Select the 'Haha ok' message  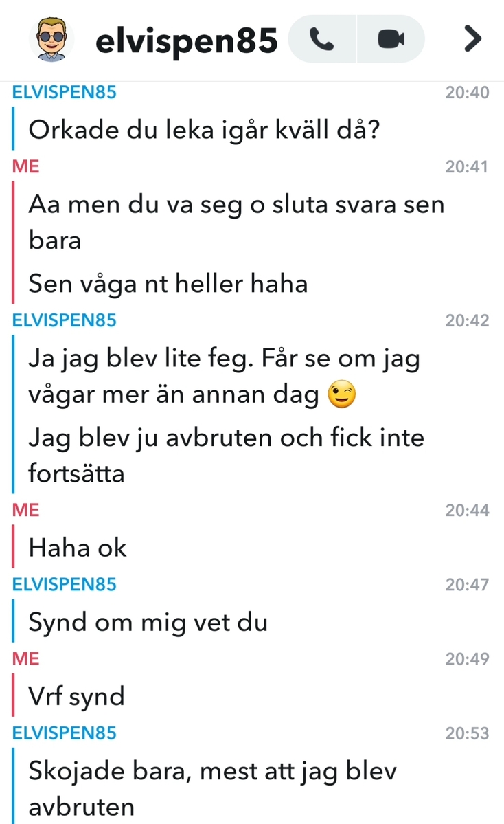click(78, 548)
